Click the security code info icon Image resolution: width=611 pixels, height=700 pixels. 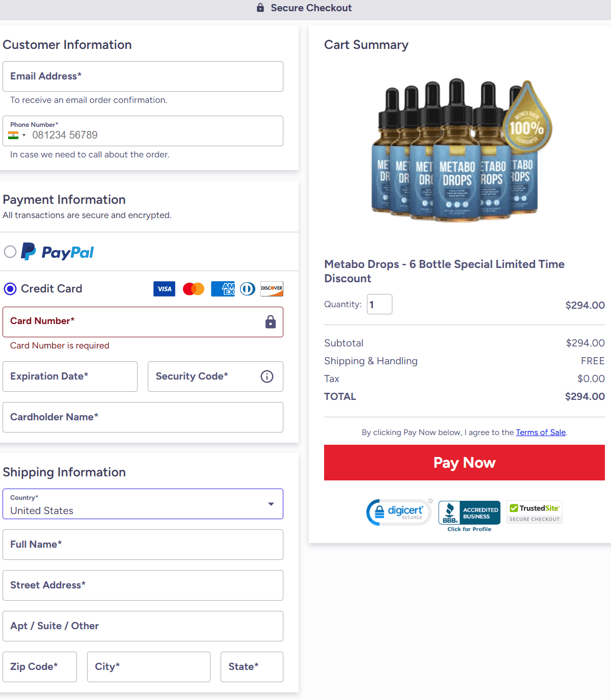(267, 376)
